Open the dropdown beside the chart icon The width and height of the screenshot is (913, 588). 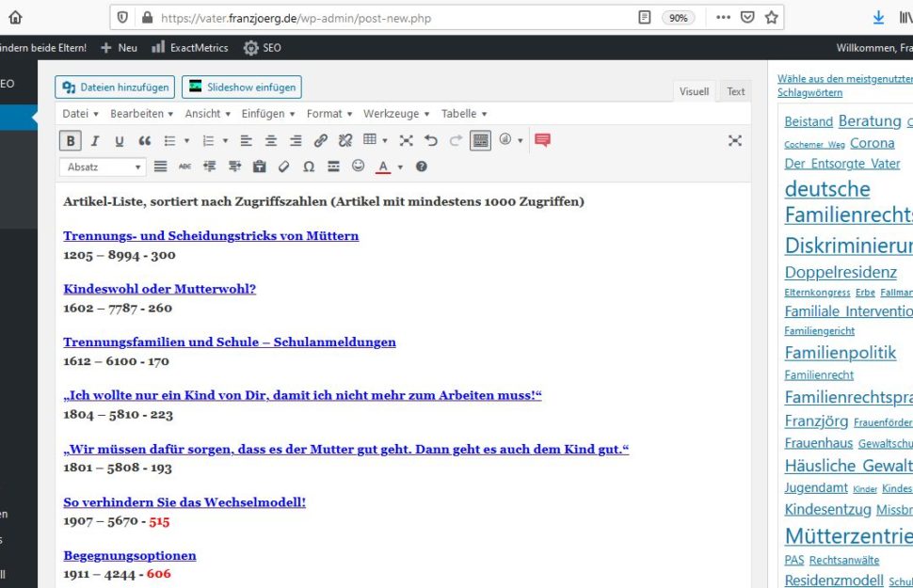click(x=520, y=140)
